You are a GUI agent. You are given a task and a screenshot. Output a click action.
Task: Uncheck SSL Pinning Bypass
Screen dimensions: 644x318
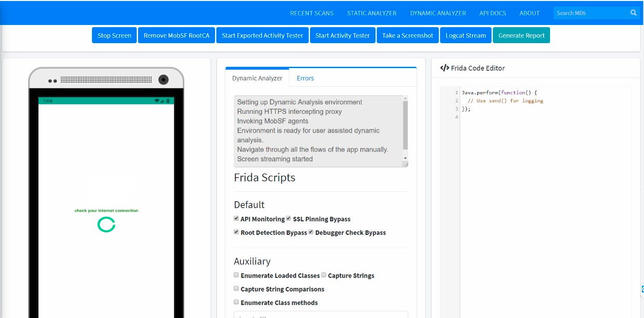(x=288, y=218)
